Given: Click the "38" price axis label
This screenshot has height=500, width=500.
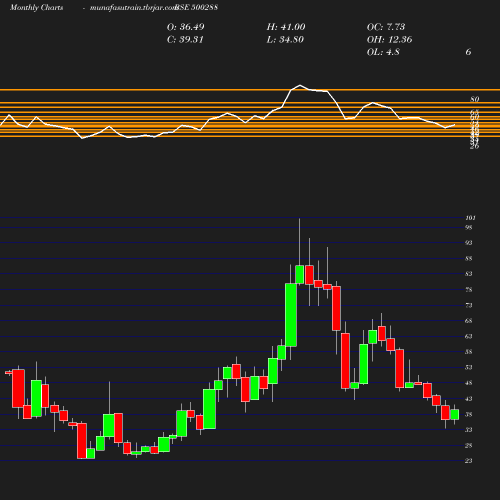Looking at the screenshot, I should (469, 414).
